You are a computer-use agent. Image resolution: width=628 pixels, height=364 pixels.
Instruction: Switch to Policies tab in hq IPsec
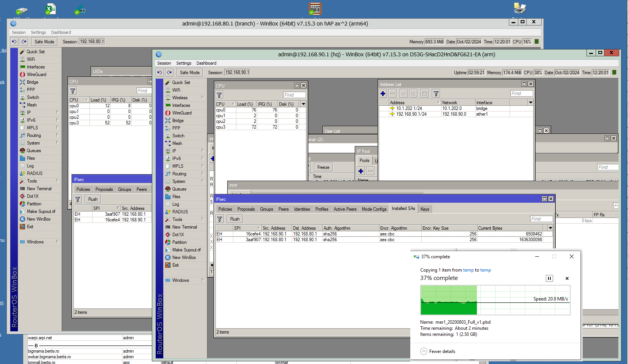[x=225, y=209]
